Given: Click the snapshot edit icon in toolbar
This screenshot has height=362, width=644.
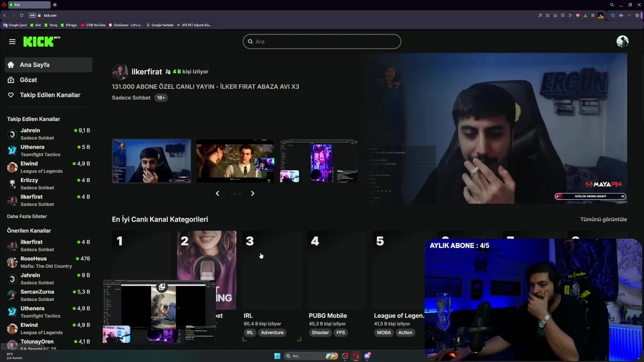Looking at the screenshot, I should (548, 15).
